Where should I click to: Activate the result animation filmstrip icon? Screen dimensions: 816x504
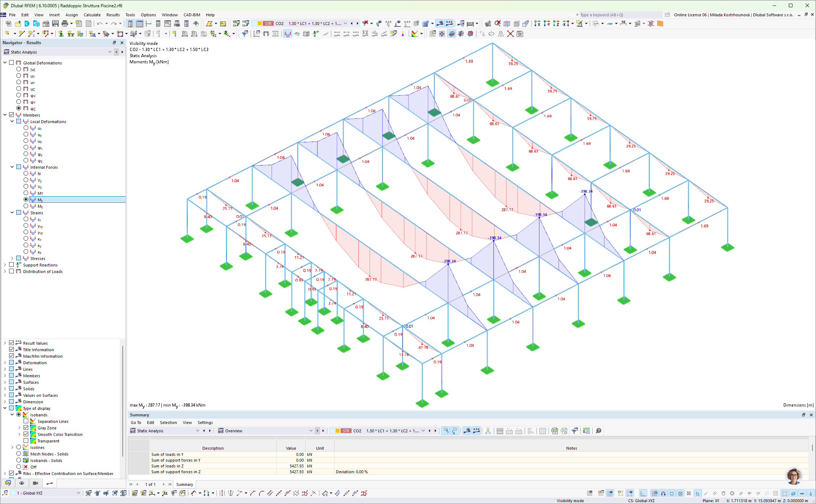pyautogui.click(x=275, y=34)
